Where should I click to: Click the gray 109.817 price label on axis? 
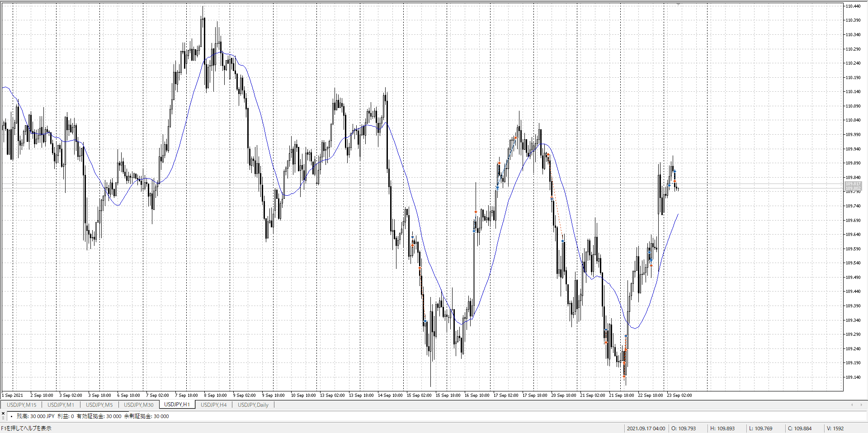[x=853, y=184]
